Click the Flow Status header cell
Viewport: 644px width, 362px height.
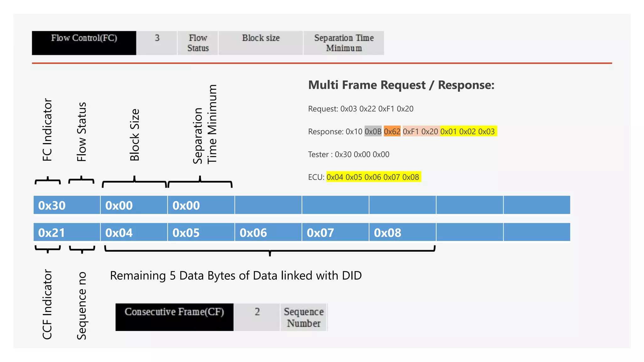[x=198, y=43]
